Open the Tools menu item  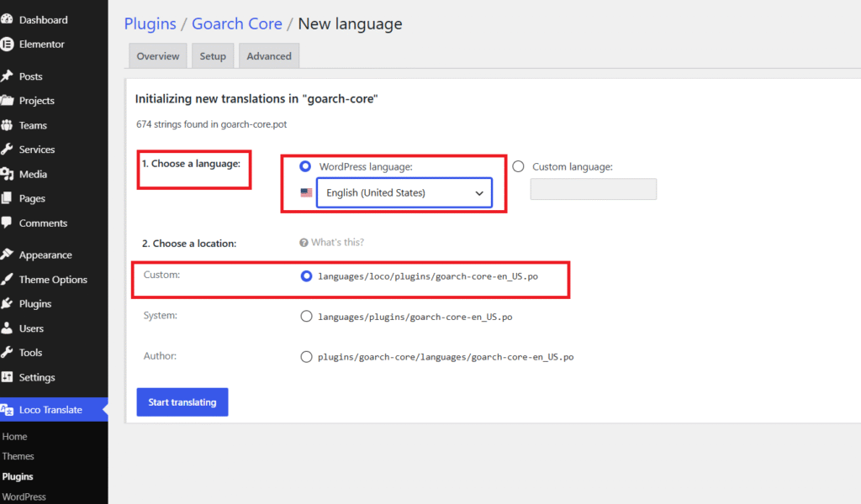[x=31, y=352]
